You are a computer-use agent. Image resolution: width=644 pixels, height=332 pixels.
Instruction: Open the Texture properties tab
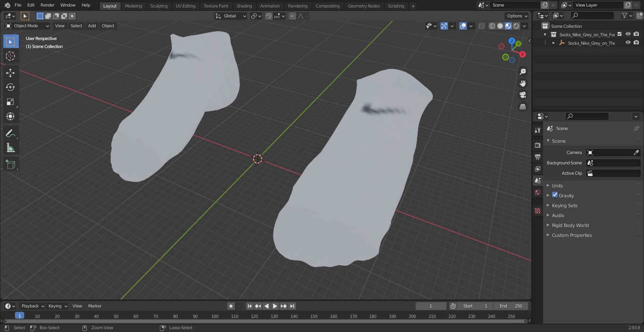click(537, 211)
